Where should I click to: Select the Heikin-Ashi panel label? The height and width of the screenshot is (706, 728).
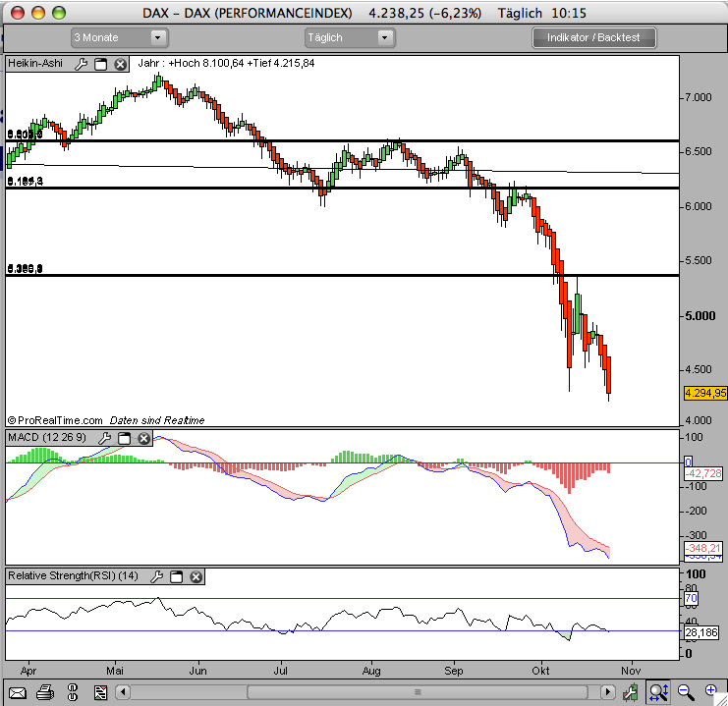35,63
